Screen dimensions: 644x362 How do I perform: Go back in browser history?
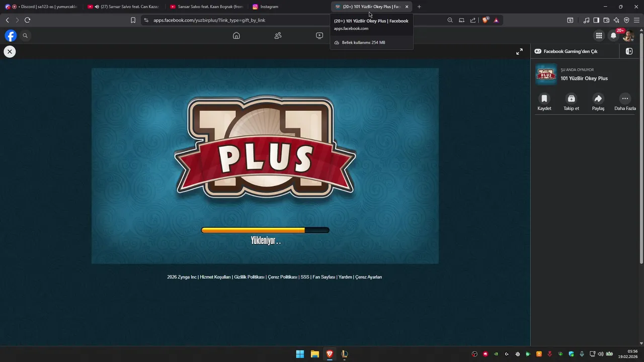[7, 20]
